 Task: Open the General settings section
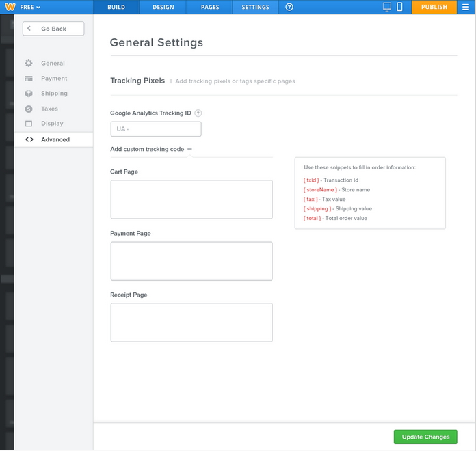pyautogui.click(x=53, y=63)
